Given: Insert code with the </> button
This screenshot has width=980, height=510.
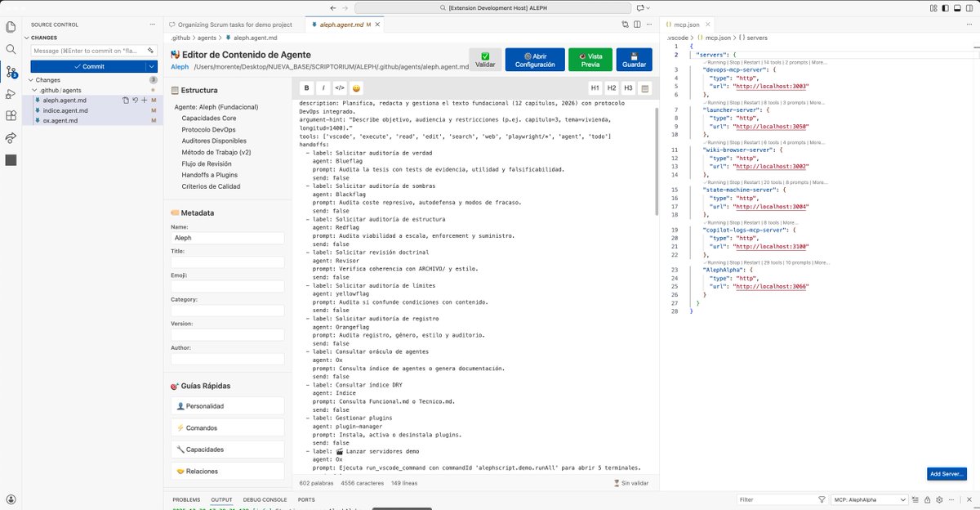Looking at the screenshot, I should [x=340, y=87].
